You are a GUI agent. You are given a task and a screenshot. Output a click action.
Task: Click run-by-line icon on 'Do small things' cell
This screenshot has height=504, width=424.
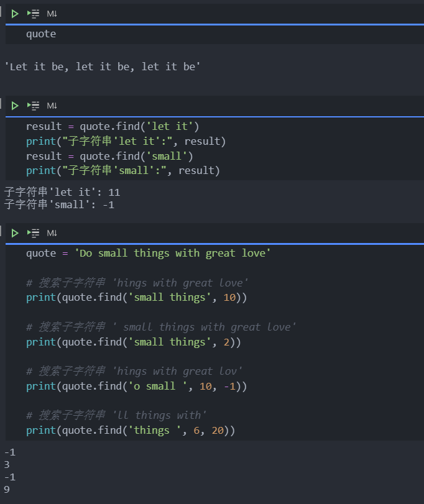tap(33, 233)
